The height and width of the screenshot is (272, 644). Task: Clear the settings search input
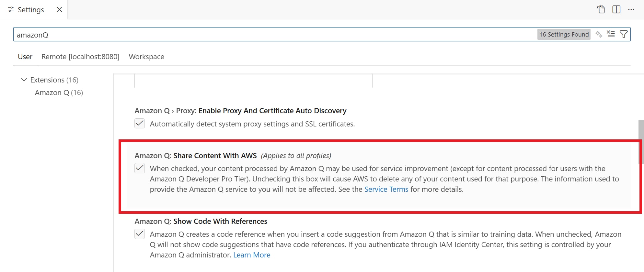(611, 34)
